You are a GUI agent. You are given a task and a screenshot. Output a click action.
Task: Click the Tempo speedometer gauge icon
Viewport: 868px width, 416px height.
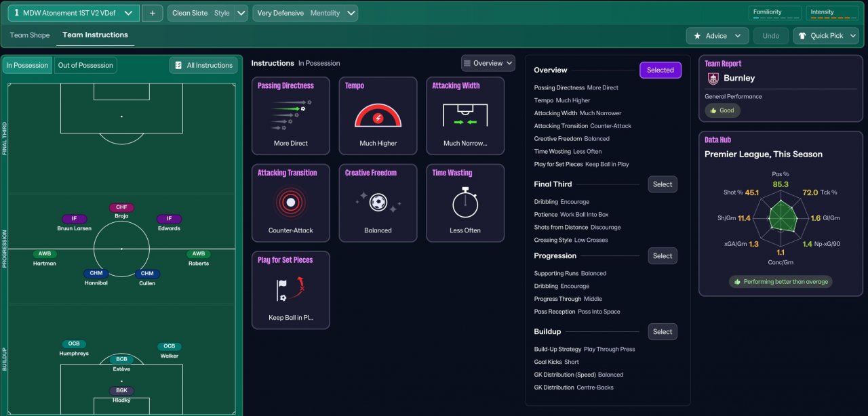pyautogui.click(x=378, y=116)
